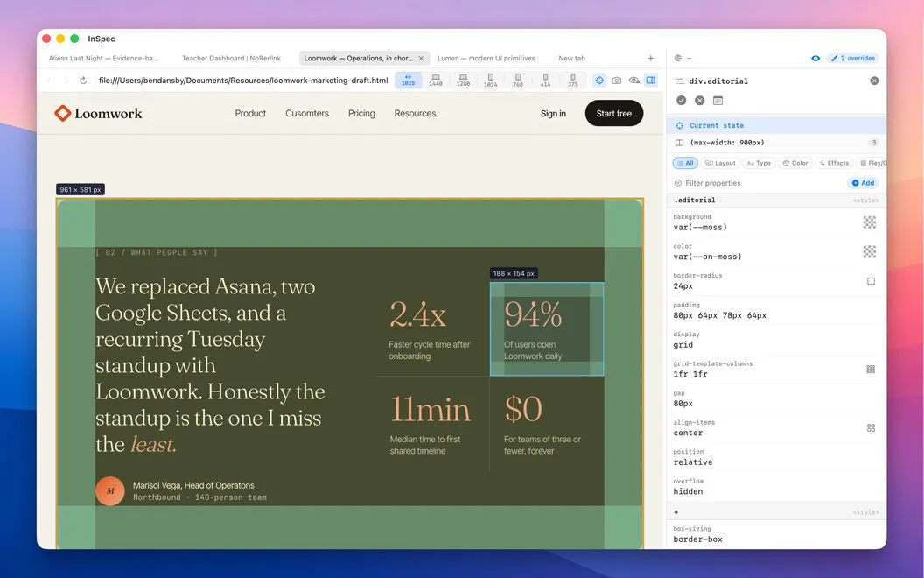Image resolution: width=924 pixels, height=578 pixels.
Task: Toggle the inspector sidebar panel
Action: (x=651, y=81)
